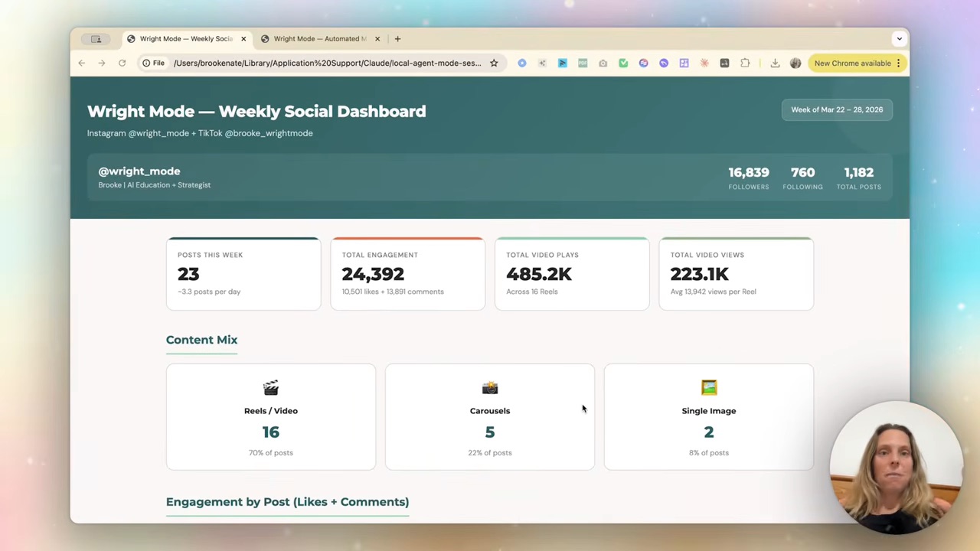The image size is (980, 551).
Task: Click the Carousels camera icon
Action: click(490, 388)
